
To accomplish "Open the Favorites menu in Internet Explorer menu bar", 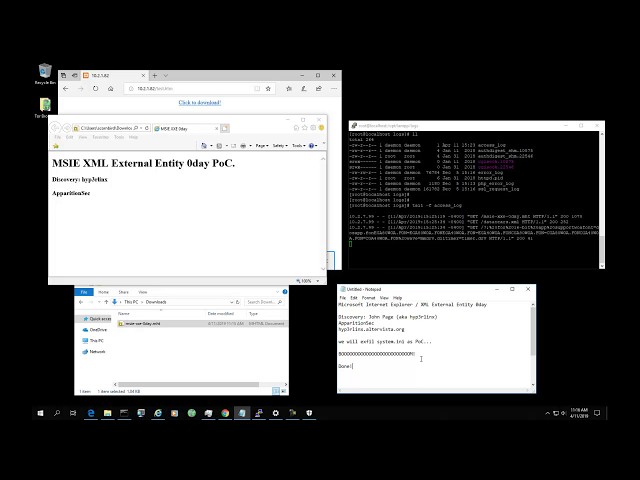I will 100,137.
